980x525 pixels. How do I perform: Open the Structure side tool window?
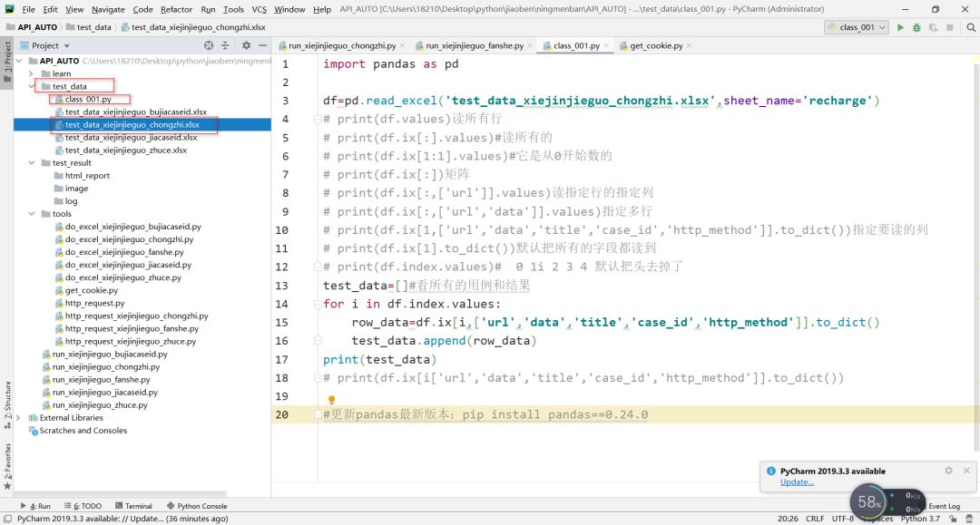[x=7, y=403]
